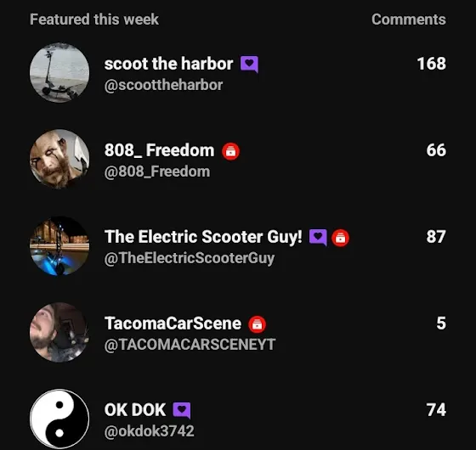Open scoot the harbor scooter avatar
476x450 pixels.
click(59, 73)
